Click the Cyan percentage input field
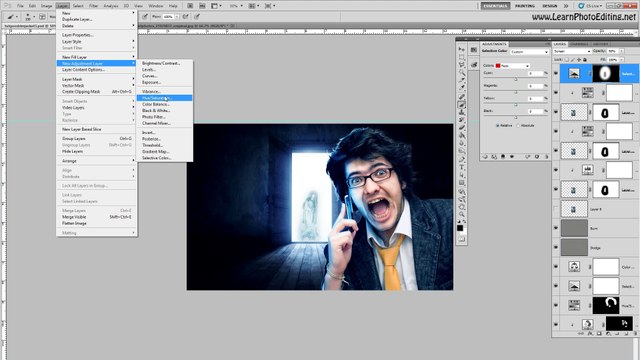This screenshot has width=640, height=360. (x=536, y=73)
